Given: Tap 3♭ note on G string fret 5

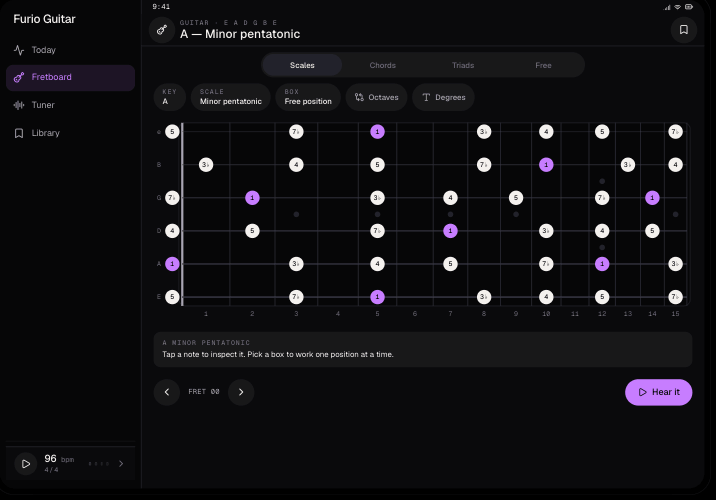Looking at the screenshot, I should 377,198.
